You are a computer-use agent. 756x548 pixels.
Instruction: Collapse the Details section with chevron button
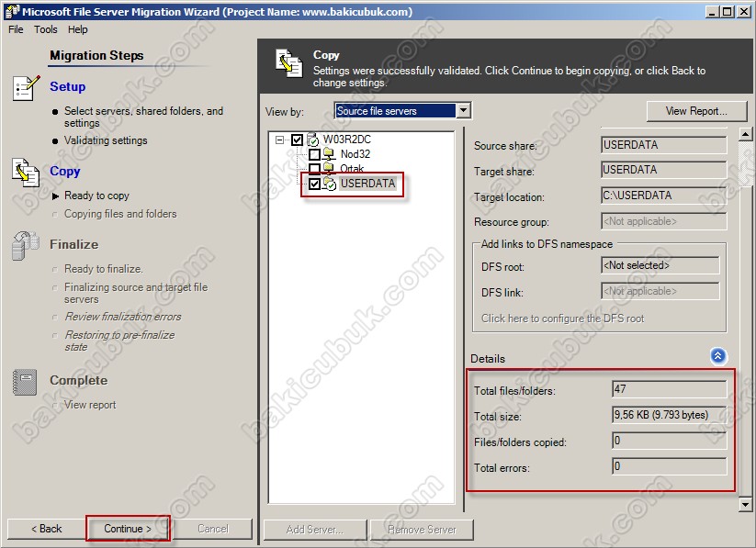click(718, 356)
